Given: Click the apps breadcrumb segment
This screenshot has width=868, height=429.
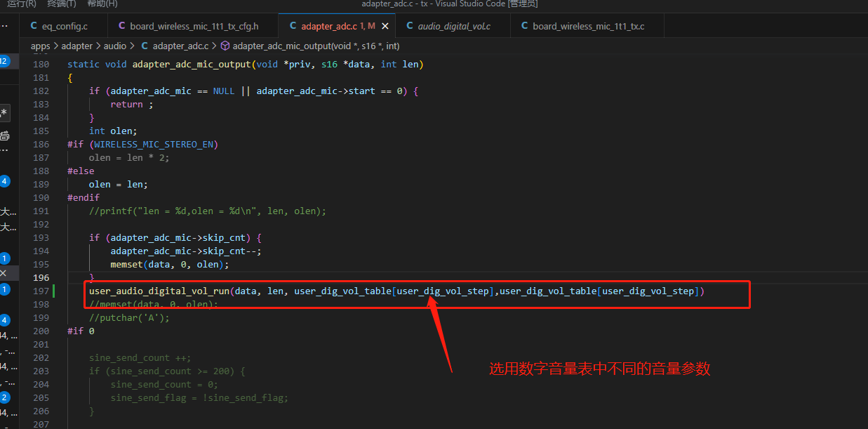Looking at the screenshot, I should tap(40, 46).
